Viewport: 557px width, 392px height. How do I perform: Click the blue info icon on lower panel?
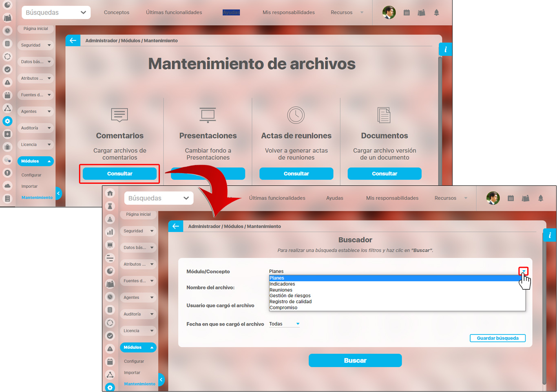(550, 235)
